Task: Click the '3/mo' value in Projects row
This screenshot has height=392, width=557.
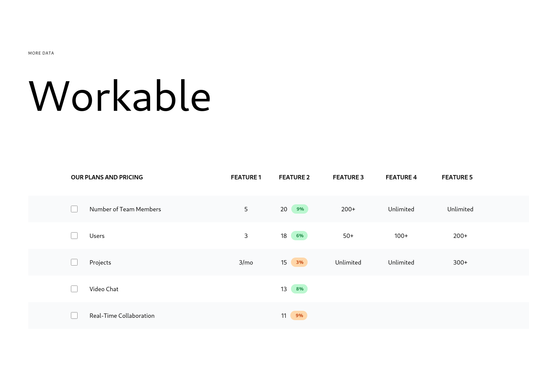Action: point(246,263)
